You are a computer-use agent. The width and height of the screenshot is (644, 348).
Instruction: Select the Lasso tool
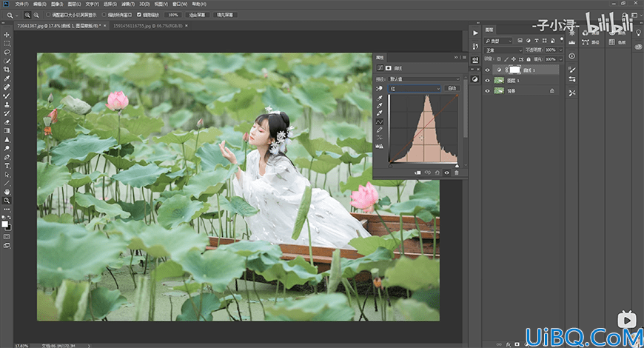pos(7,52)
